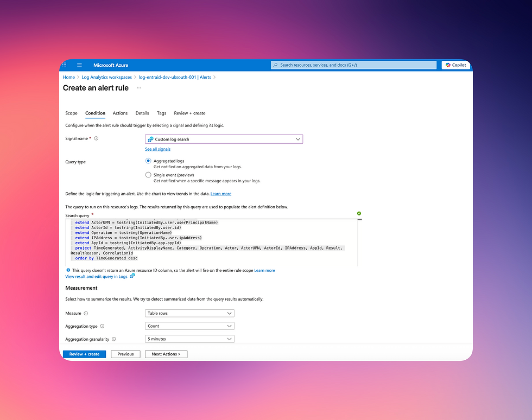The height and width of the screenshot is (420, 532).
Task: Open Copilot from the top bar
Action: pos(455,65)
